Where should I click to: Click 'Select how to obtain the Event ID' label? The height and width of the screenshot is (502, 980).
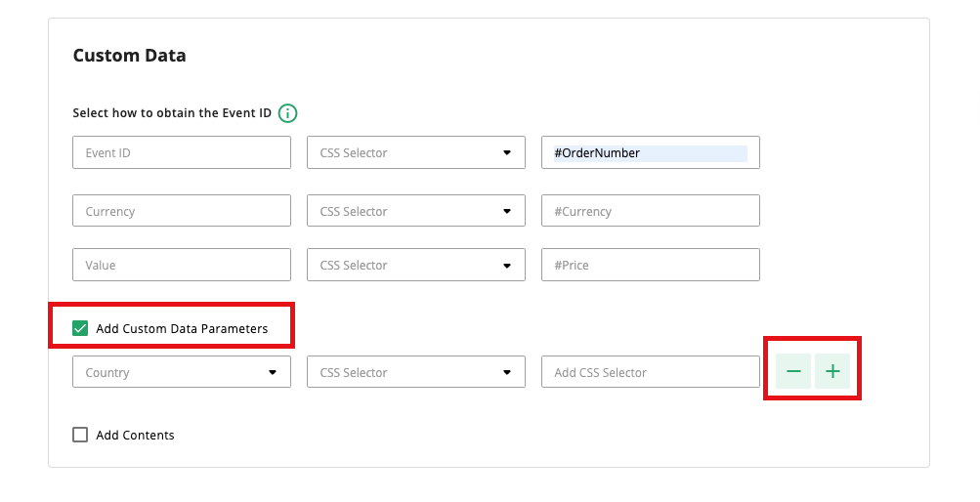[172, 113]
